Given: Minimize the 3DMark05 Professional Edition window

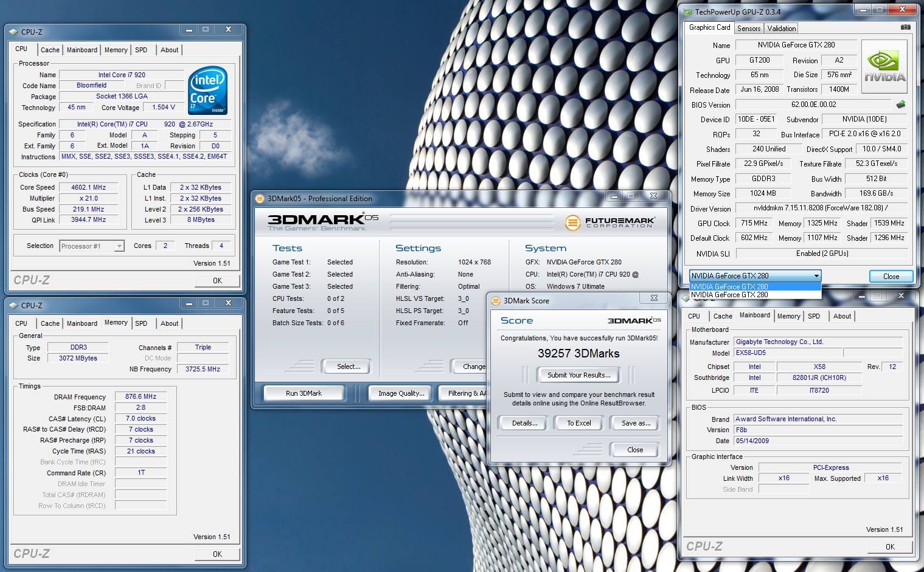Looking at the screenshot, I should [614, 196].
